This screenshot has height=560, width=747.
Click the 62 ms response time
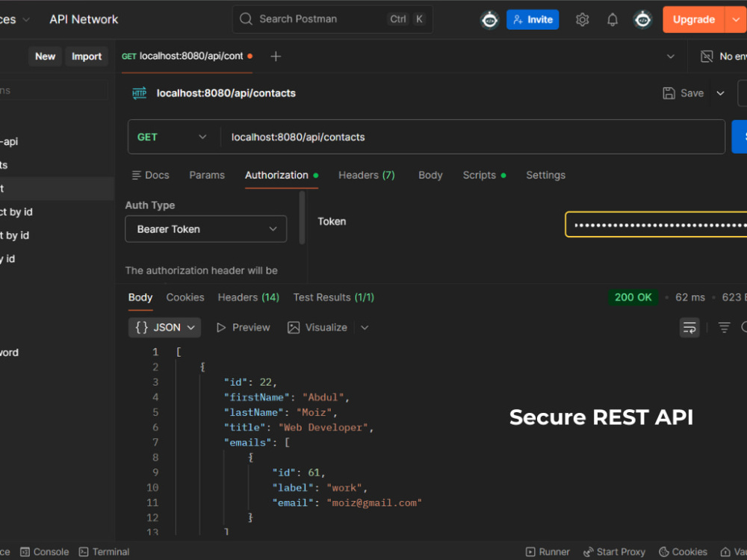(x=689, y=298)
